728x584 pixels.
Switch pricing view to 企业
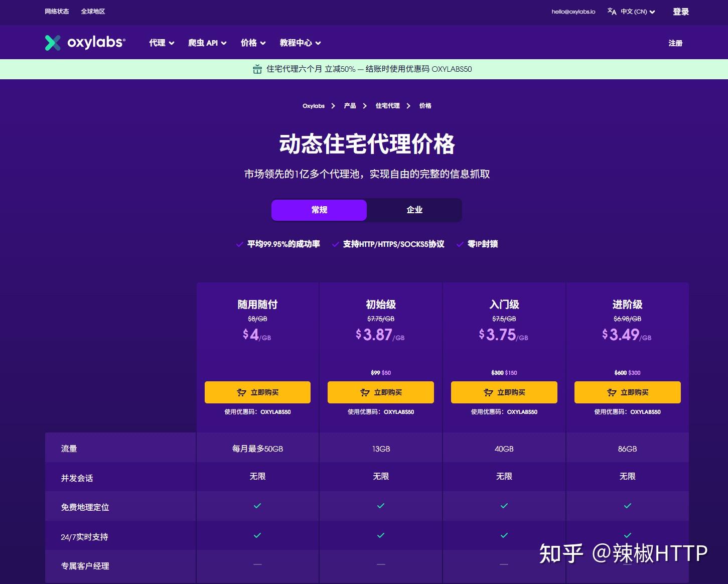coord(414,210)
